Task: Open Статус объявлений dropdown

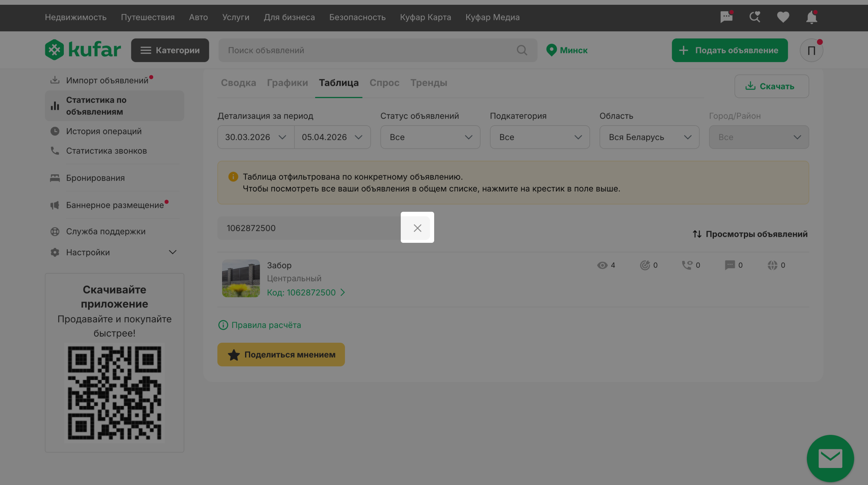Action: pyautogui.click(x=430, y=137)
